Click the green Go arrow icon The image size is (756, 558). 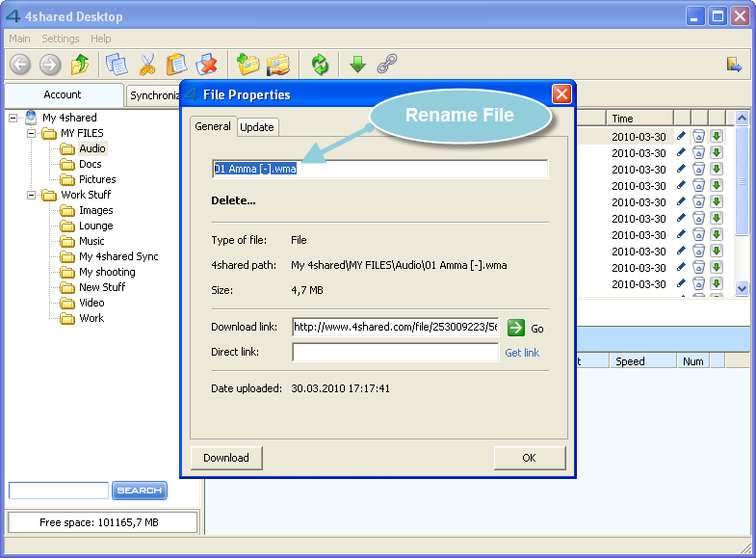(x=516, y=328)
